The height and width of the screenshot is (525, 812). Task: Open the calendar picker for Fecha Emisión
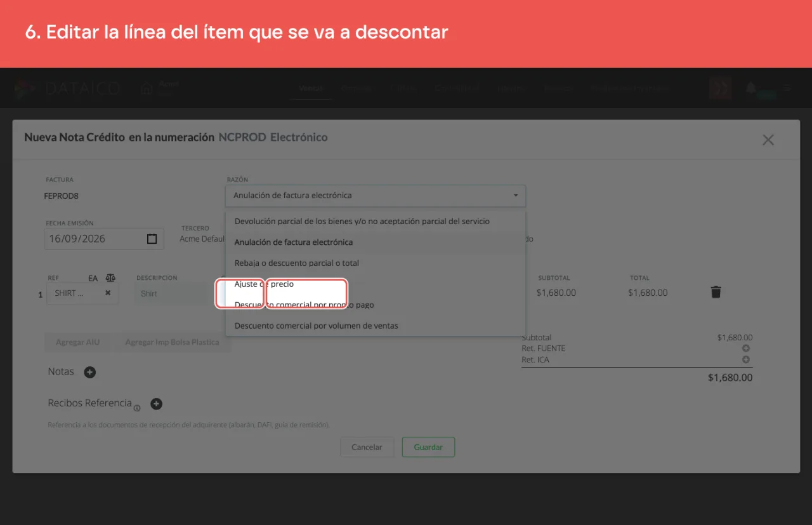point(152,239)
